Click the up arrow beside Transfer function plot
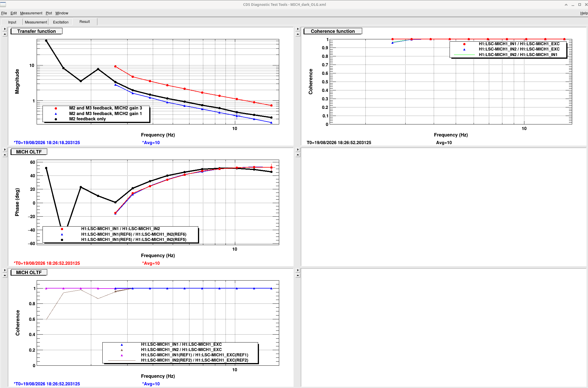Viewport: 588px width, 388px height. 5,34
